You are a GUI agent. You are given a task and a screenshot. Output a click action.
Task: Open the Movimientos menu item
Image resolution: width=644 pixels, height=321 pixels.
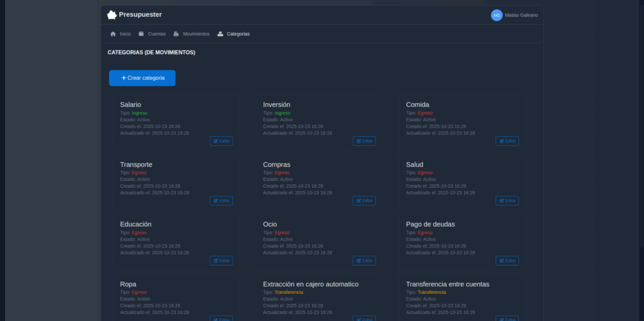(191, 34)
